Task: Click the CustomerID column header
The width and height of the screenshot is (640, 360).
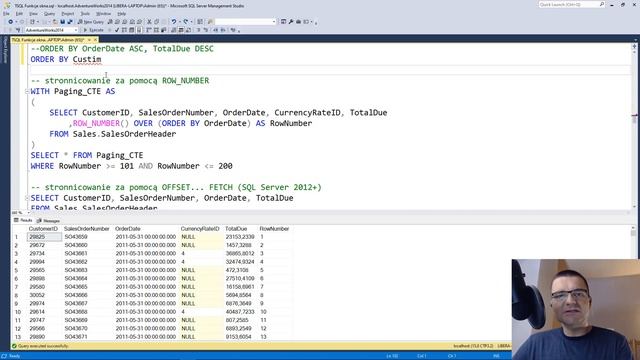Action: click(43, 229)
